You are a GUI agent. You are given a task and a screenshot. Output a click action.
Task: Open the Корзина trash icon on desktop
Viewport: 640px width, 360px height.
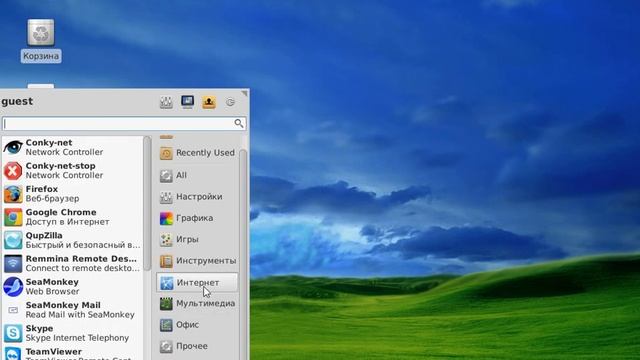pos(41,33)
